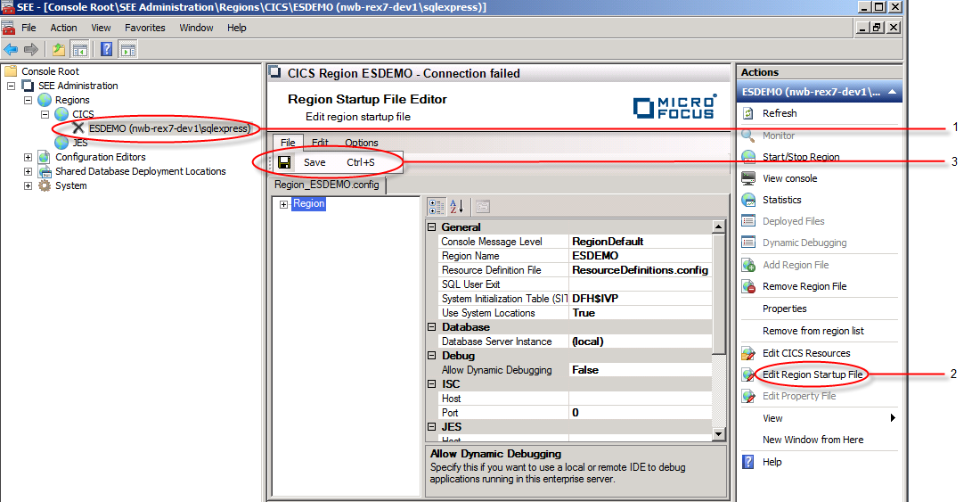
Task: Click the Remove Region File icon
Action: tap(748, 286)
